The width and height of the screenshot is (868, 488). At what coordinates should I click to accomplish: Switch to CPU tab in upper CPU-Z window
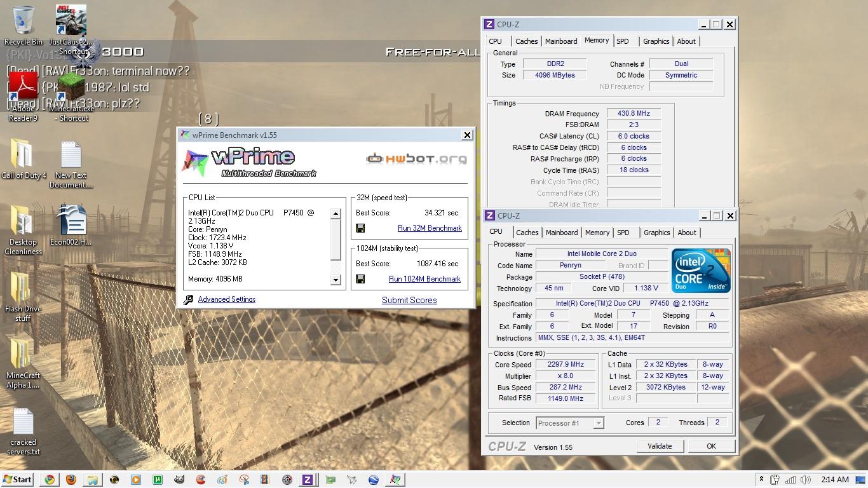496,41
